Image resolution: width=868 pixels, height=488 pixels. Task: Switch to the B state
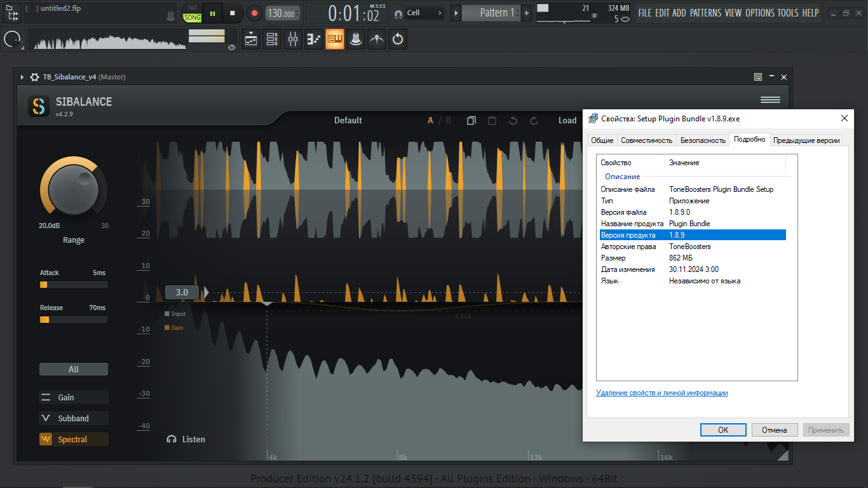[449, 120]
